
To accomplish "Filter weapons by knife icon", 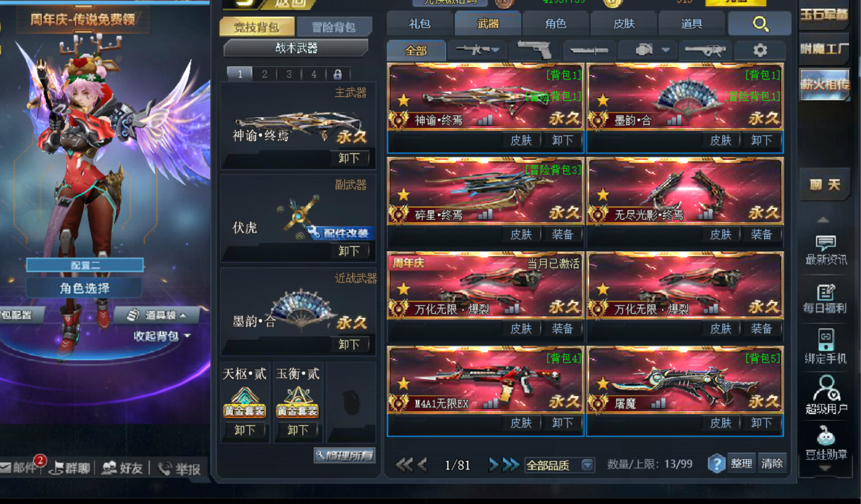I will point(589,50).
